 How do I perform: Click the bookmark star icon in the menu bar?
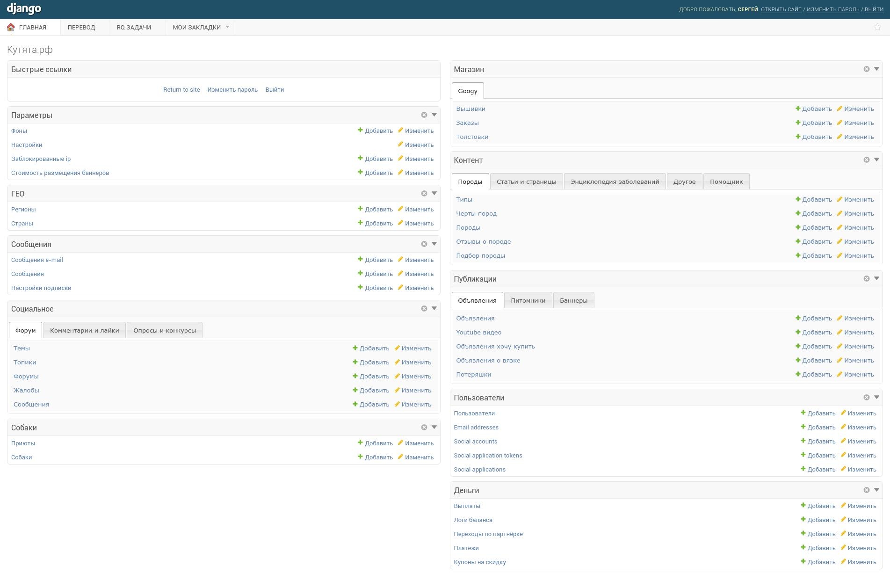pyautogui.click(x=877, y=27)
